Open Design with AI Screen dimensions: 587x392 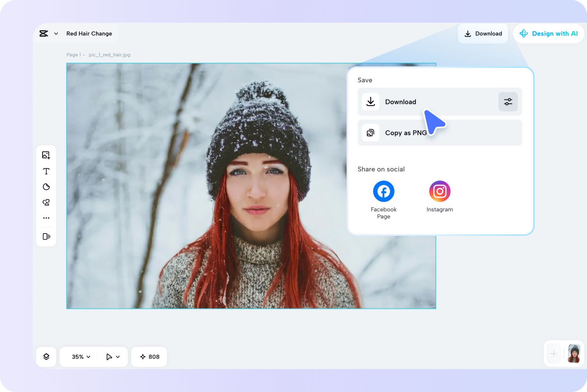click(548, 34)
